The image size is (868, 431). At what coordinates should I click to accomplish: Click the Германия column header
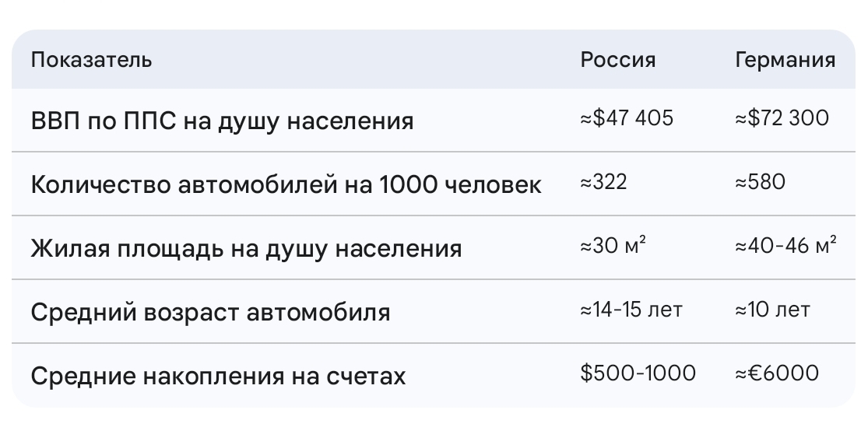785,60
